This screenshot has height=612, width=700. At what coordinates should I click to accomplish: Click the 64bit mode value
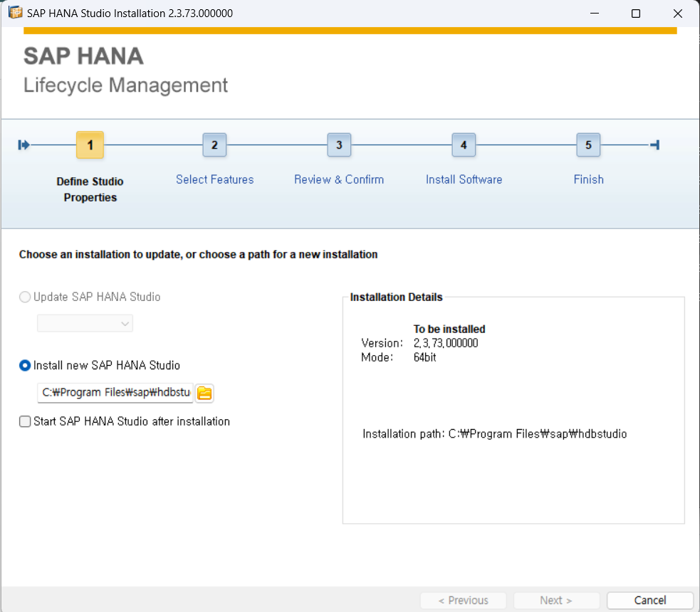pyautogui.click(x=424, y=357)
